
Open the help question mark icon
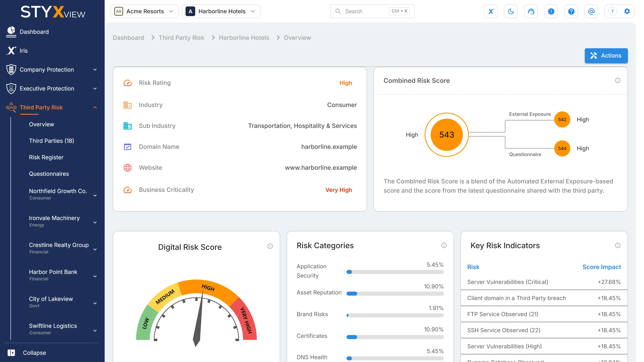pos(571,11)
